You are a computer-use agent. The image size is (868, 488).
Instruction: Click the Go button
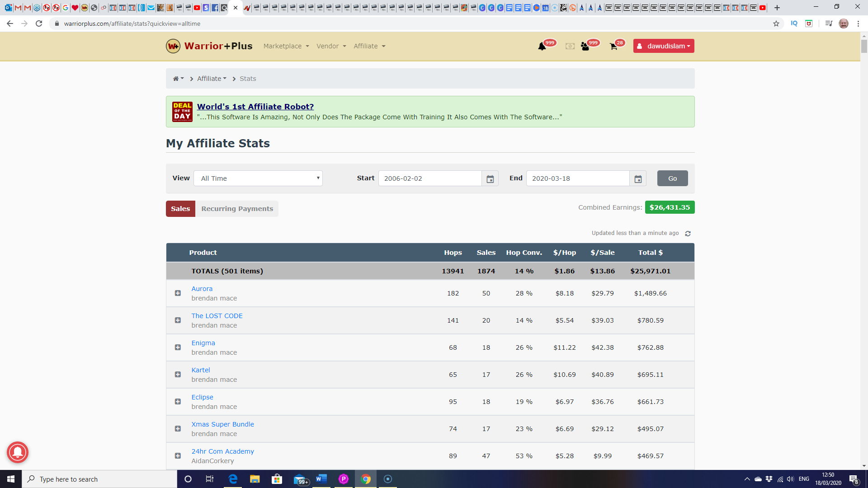coord(672,178)
